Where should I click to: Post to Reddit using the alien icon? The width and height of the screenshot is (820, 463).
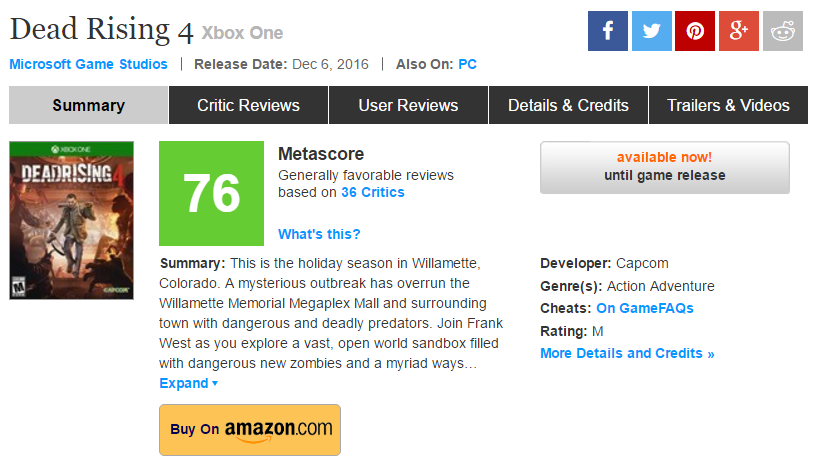783,31
